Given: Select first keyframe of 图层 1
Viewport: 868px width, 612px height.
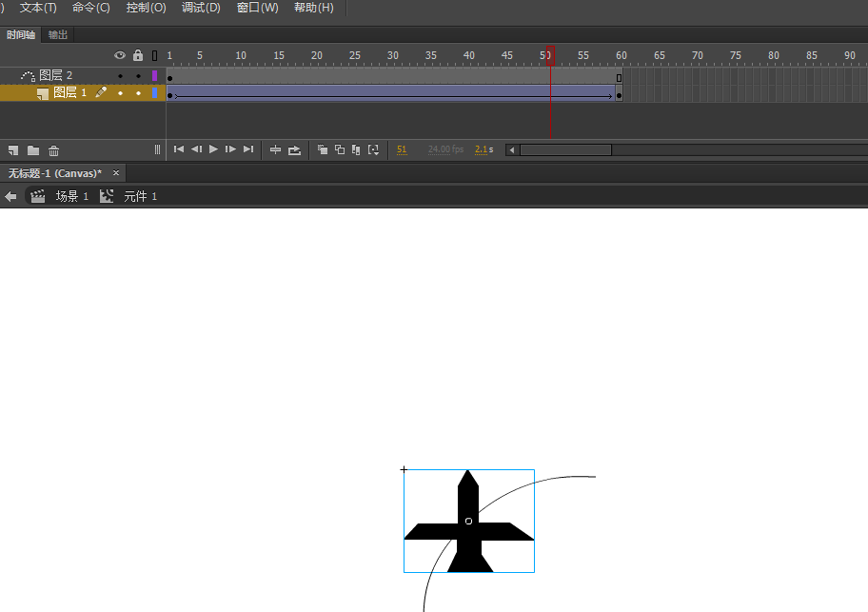Looking at the screenshot, I should click(170, 93).
